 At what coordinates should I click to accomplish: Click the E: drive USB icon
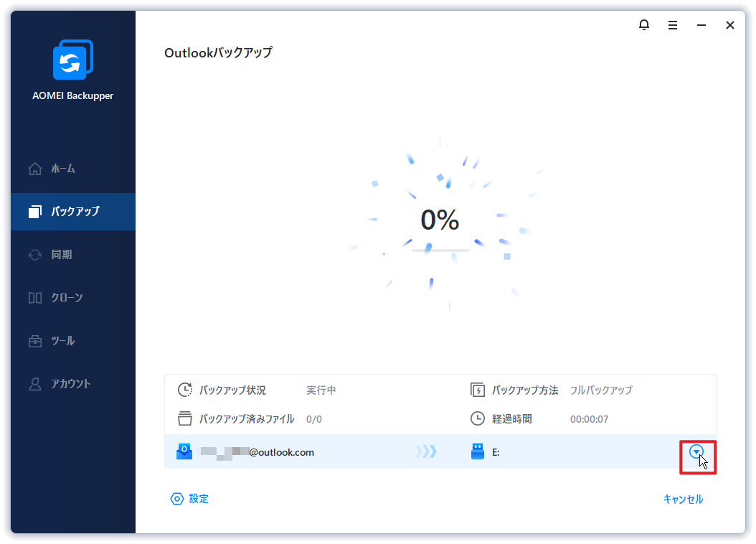click(x=477, y=451)
